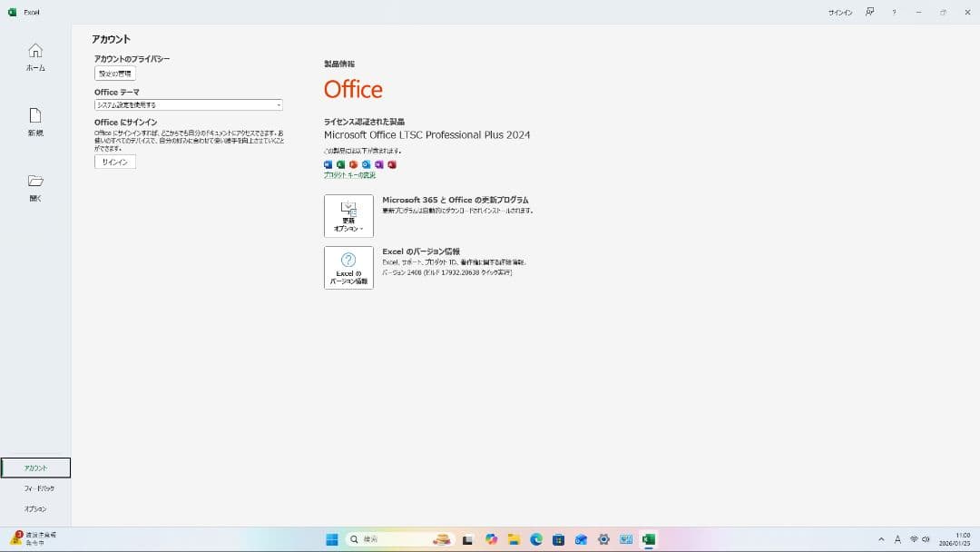This screenshot has width=980, height=552.
Task: Click the Access product icon
Action: [x=392, y=164]
